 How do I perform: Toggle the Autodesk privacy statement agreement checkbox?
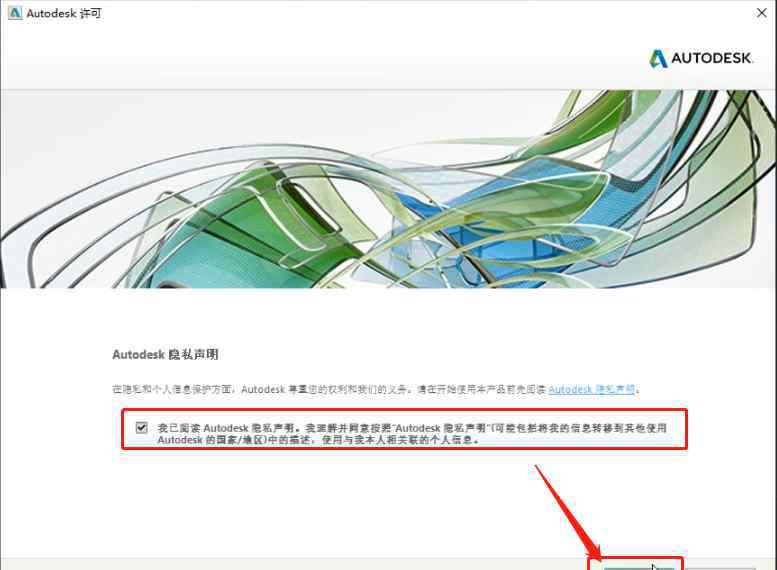[x=142, y=427]
